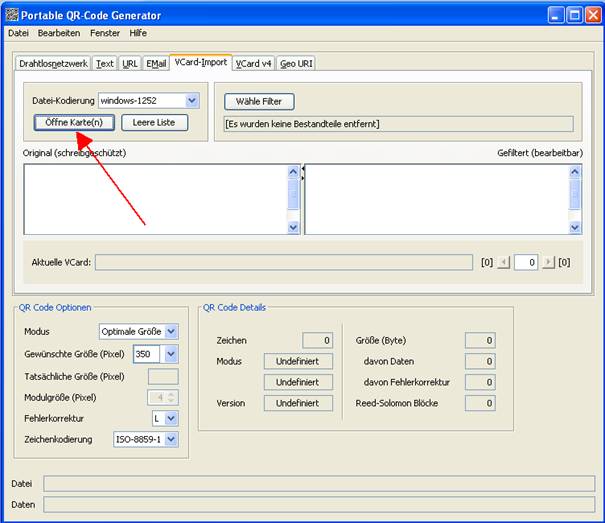This screenshot has width=605, height=523.
Task: Click the QR Code Details group label
Action: click(235, 308)
